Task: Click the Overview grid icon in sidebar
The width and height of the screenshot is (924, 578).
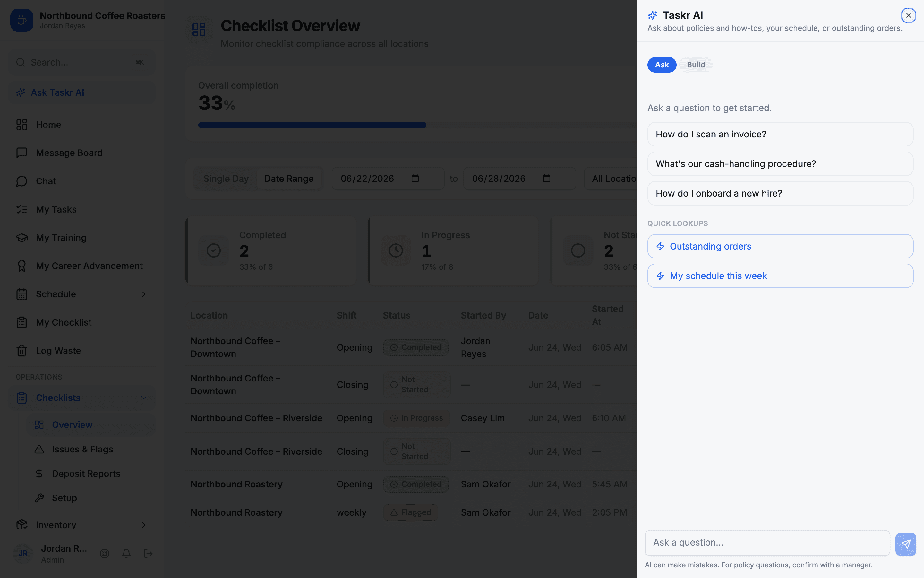Action: pos(39,425)
